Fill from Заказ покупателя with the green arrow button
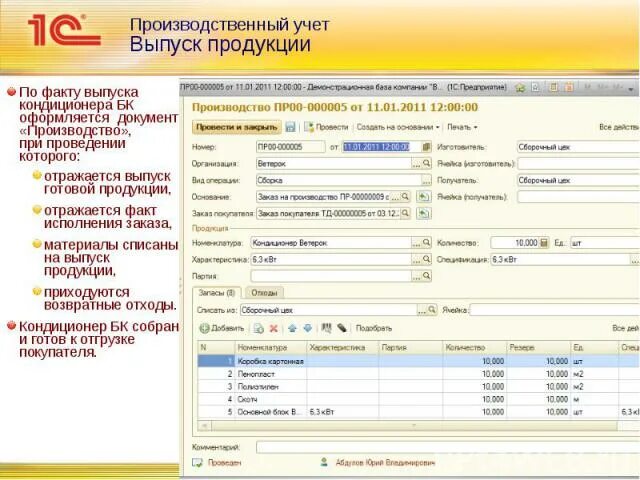This screenshot has height=480, width=640. [x=424, y=213]
